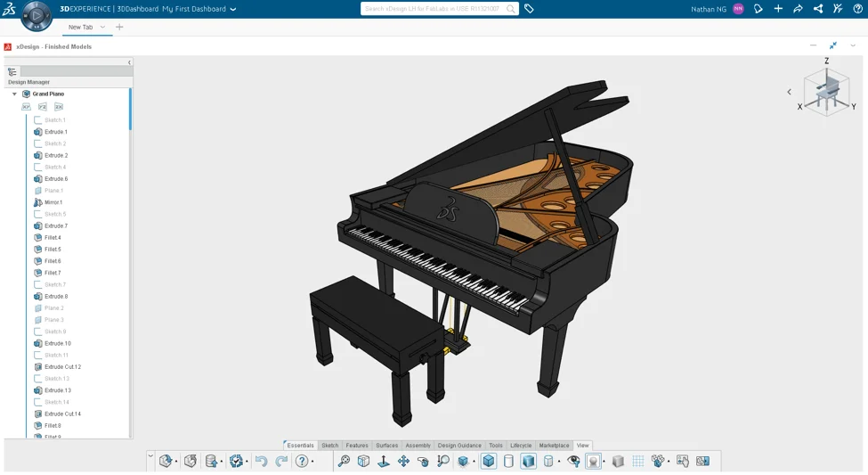Click the Nathan NG user name
Image resolution: width=868 pixels, height=475 pixels.
click(709, 9)
